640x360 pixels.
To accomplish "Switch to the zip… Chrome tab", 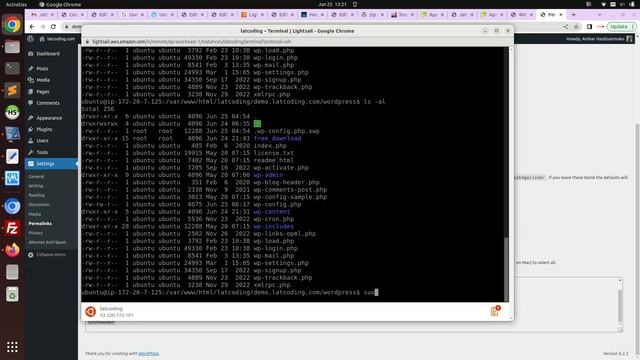I will point(371,14).
